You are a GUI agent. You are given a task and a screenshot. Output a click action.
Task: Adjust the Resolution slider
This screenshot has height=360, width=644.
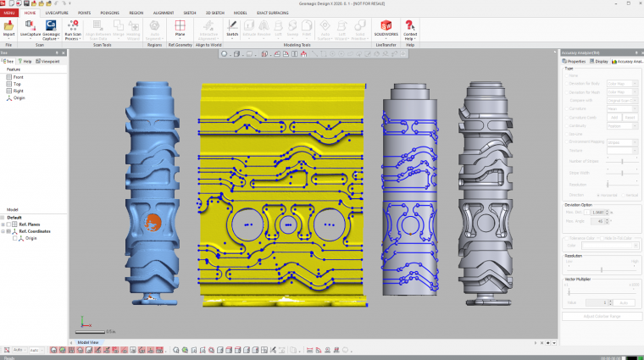coord(601,269)
